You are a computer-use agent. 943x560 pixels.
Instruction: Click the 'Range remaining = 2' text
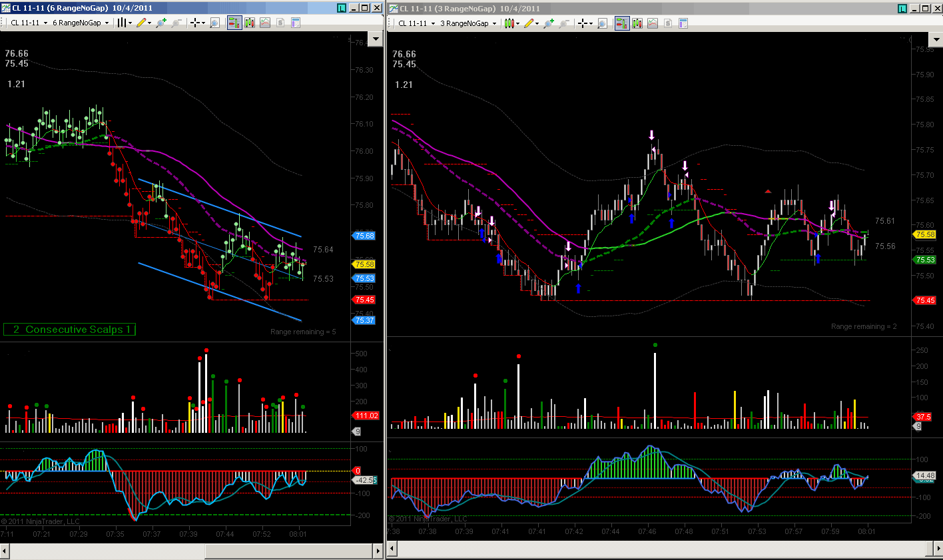pos(864,326)
